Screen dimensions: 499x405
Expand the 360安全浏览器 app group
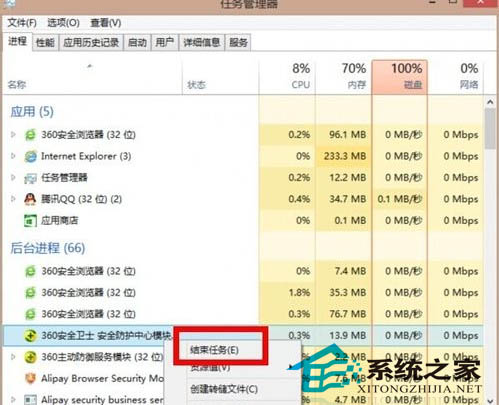pos(13,135)
